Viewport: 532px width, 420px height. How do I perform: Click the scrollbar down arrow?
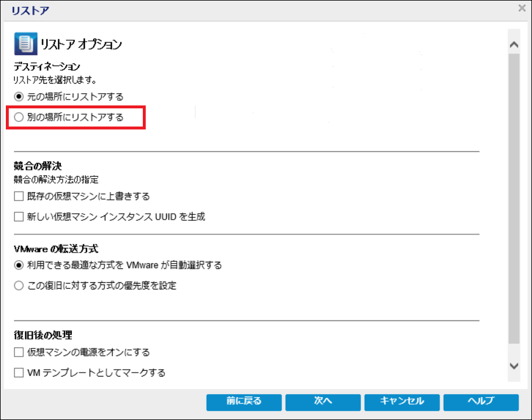514,366
